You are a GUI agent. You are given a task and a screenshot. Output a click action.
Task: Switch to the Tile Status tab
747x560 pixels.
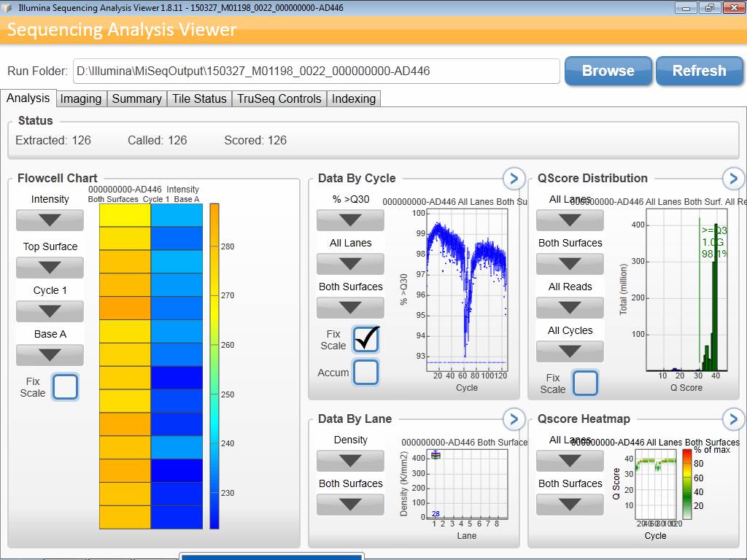pos(199,98)
